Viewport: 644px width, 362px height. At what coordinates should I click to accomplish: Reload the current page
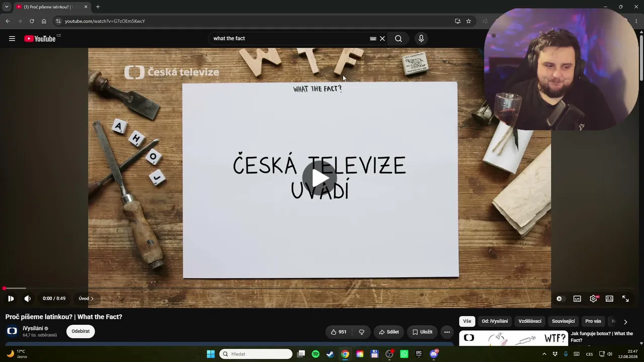click(x=32, y=21)
